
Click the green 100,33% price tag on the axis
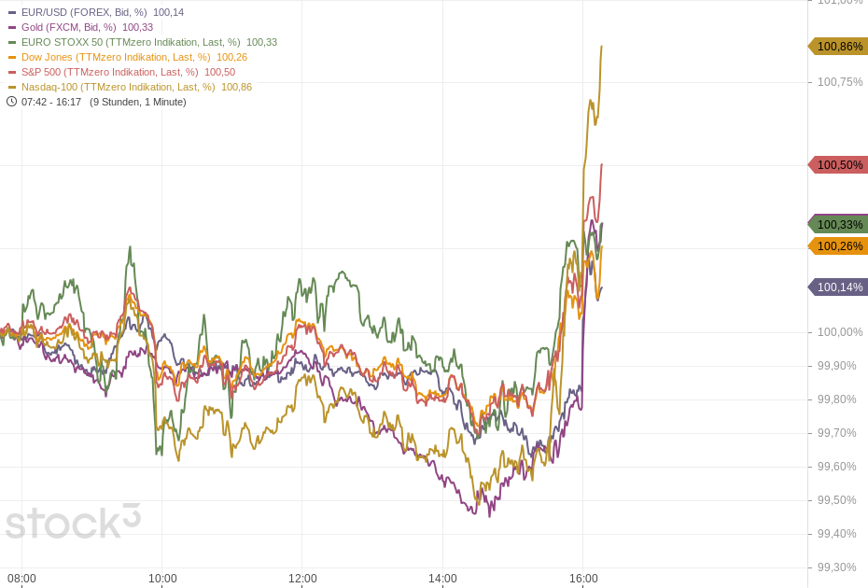(838, 225)
